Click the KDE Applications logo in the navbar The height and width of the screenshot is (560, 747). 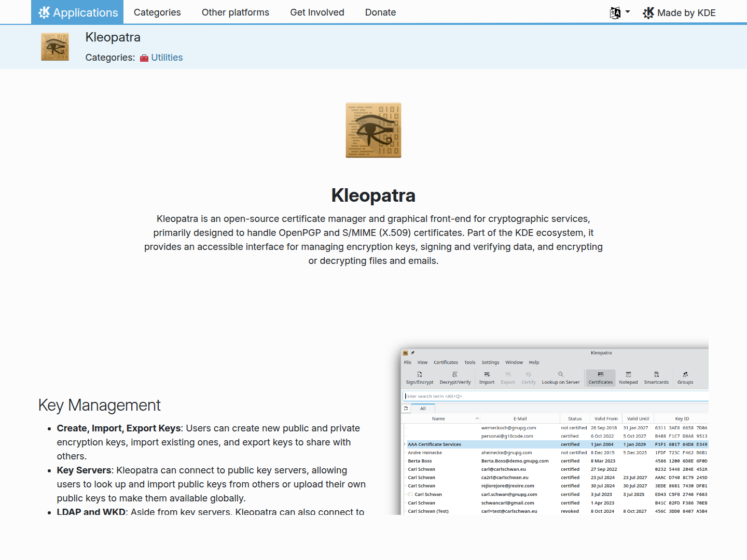tap(44, 12)
